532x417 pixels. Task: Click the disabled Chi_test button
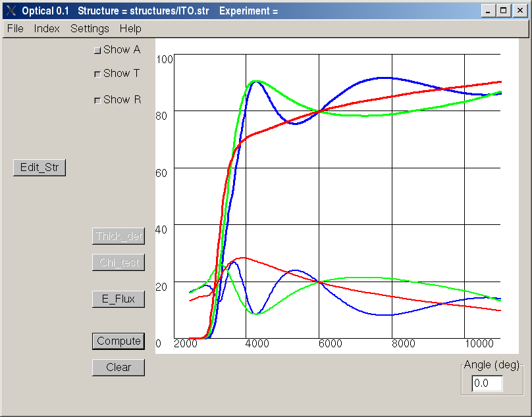(119, 262)
